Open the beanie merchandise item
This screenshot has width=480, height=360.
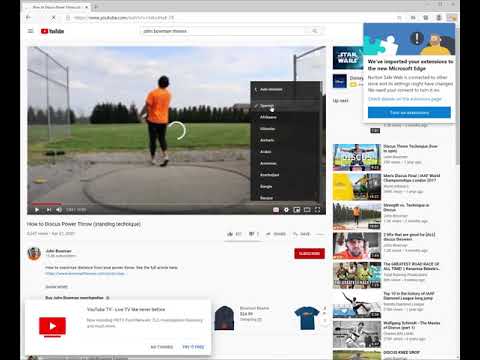[x=224, y=318]
